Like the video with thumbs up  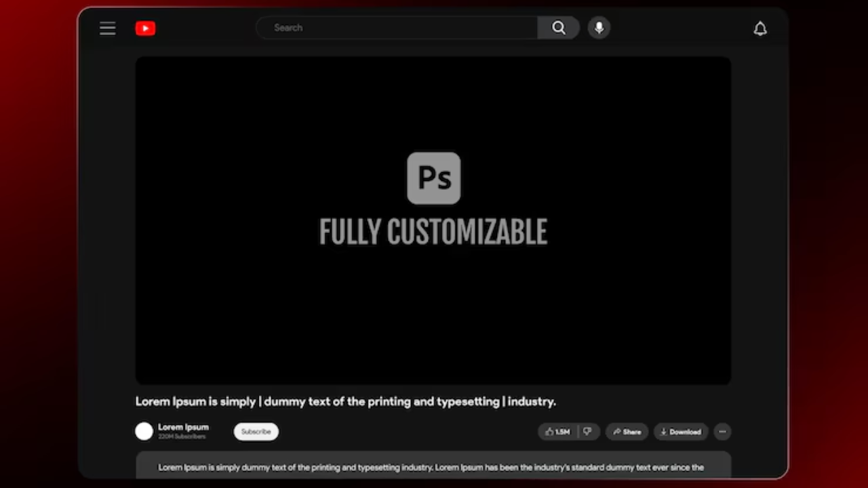coord(558,432)
